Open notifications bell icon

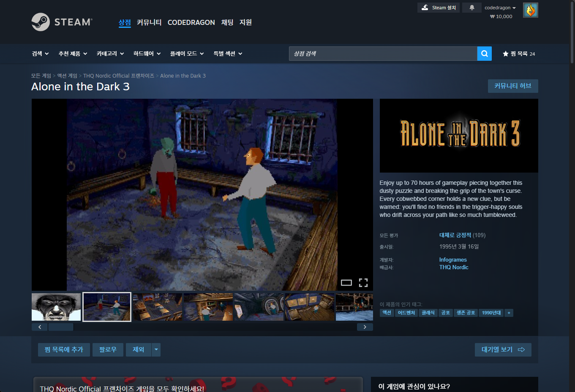pyautogui.click(x=472, y=8)
